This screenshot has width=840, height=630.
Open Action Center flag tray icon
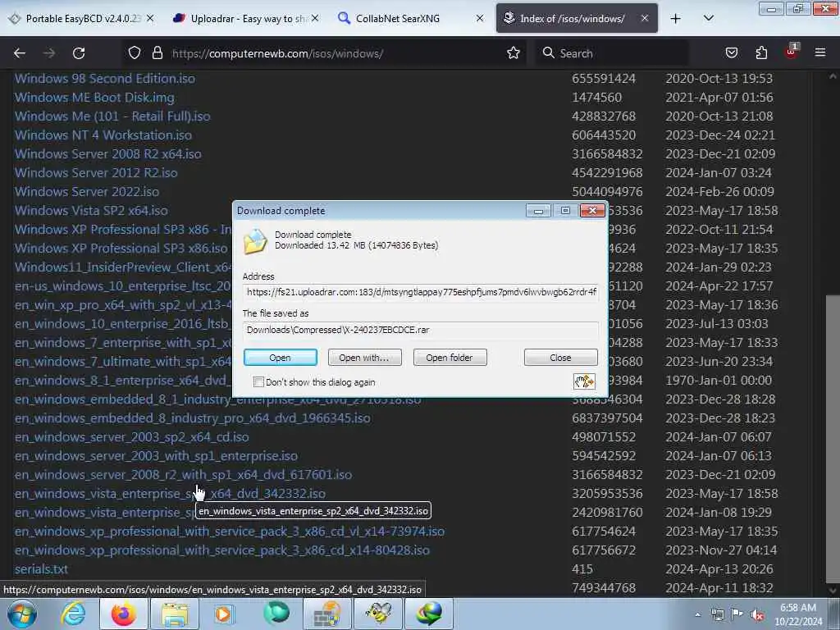(x=737, y=614)
